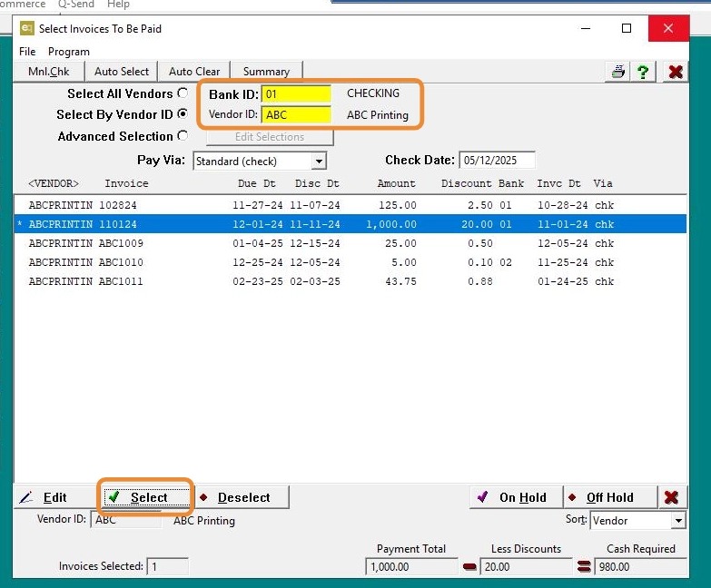Maximize the Select Invoices window
Screen dimensions: 711x588
[x=627, y=28]
